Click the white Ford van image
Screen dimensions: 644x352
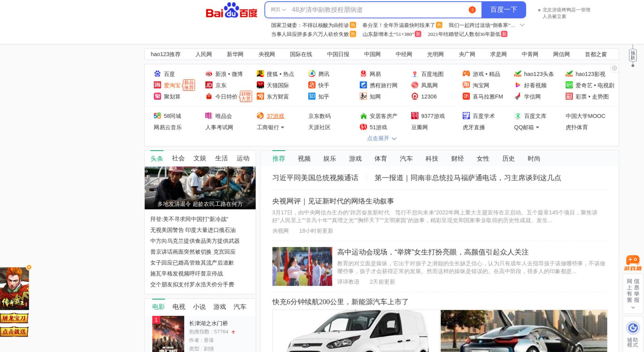(x=356, y=331)
